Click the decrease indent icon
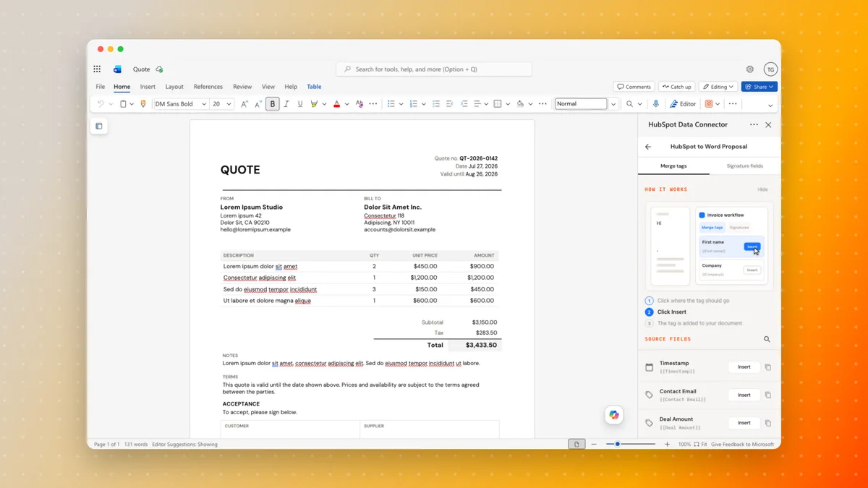Viewport: 868px width, 488px height. pos(449,104)
